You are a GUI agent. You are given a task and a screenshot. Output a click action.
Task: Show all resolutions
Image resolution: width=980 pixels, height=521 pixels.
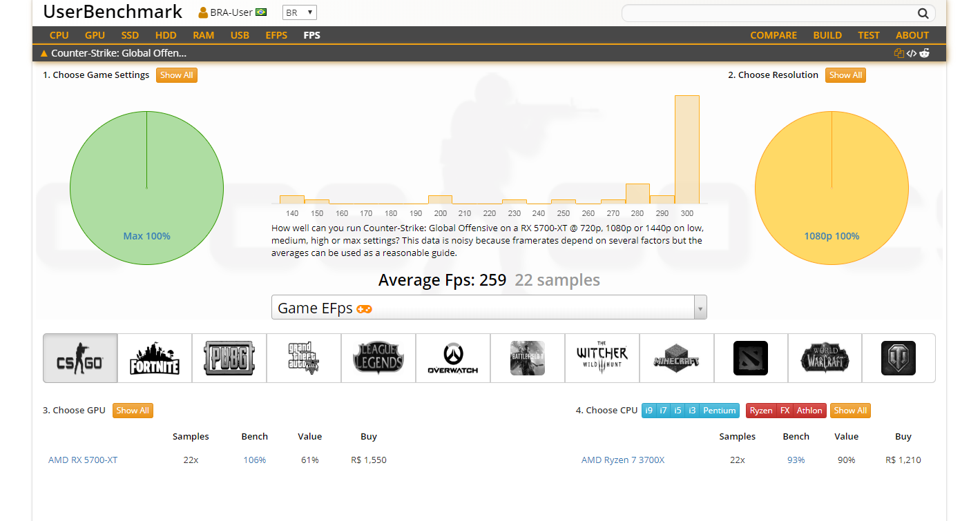(845, 75)
